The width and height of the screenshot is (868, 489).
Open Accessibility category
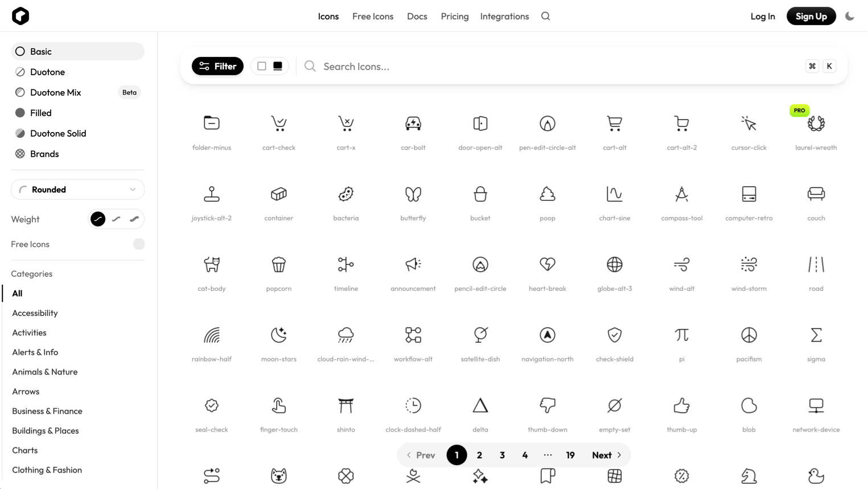pyautogui.click(x=35, y=313)
